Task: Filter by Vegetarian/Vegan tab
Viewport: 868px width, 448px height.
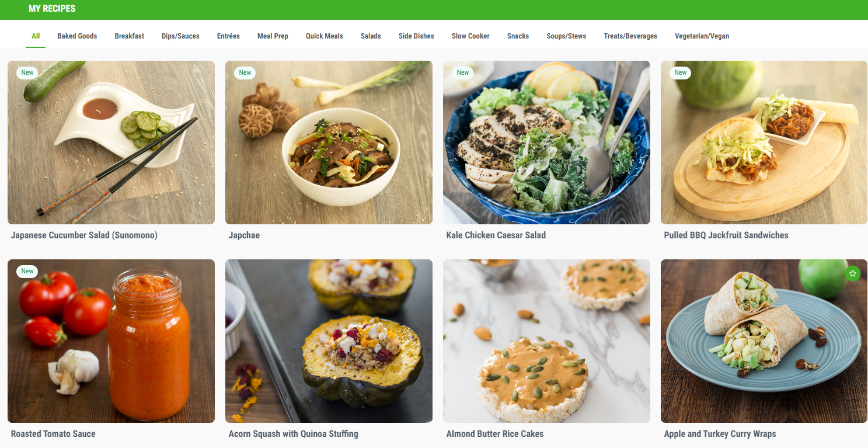Action: point(702,36)
